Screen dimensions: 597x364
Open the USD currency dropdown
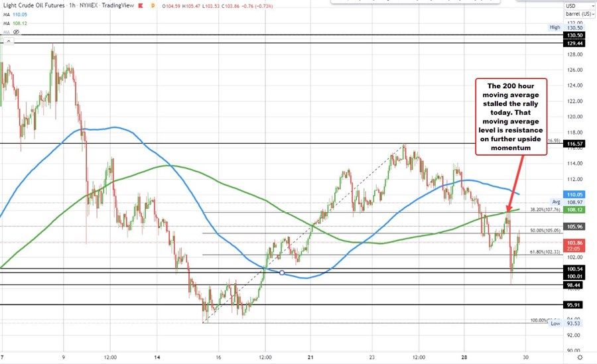coord(578,6)
